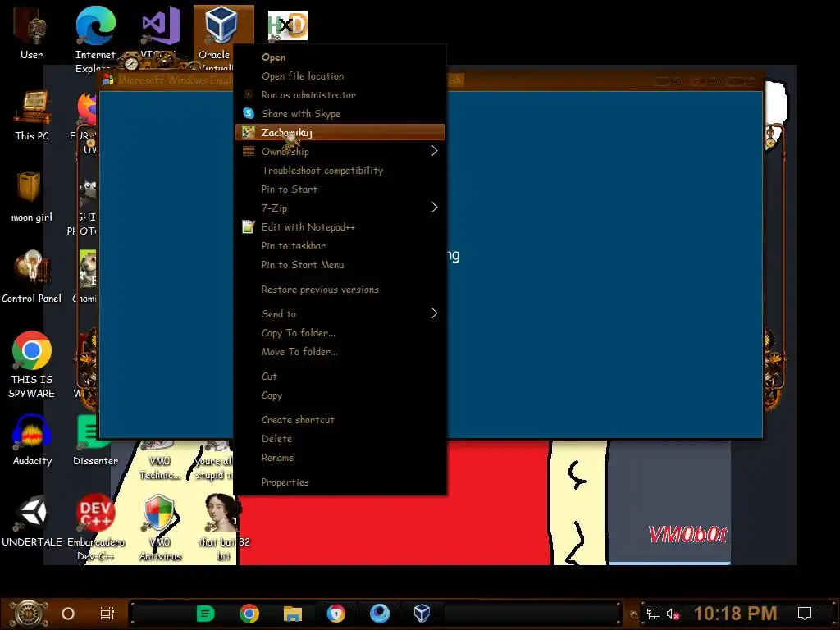
Task: Choose Share with Skype
Action: click(340, 113)
